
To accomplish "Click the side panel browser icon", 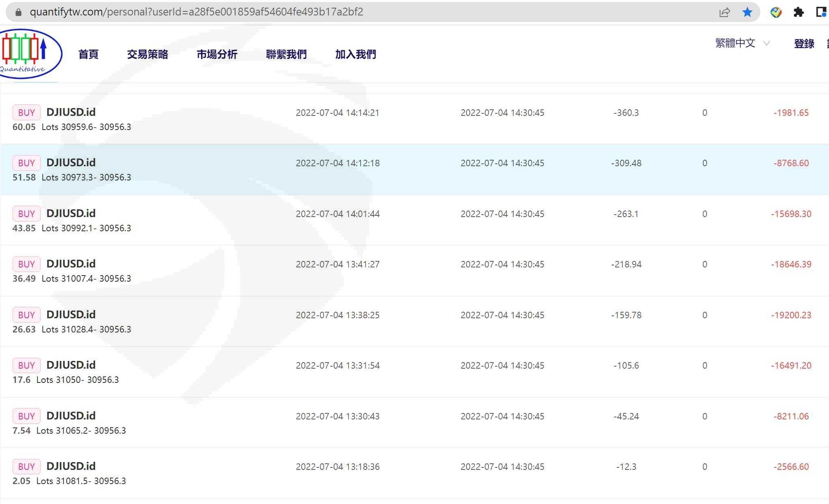I will pyautogui.click(x=821, y=12).
